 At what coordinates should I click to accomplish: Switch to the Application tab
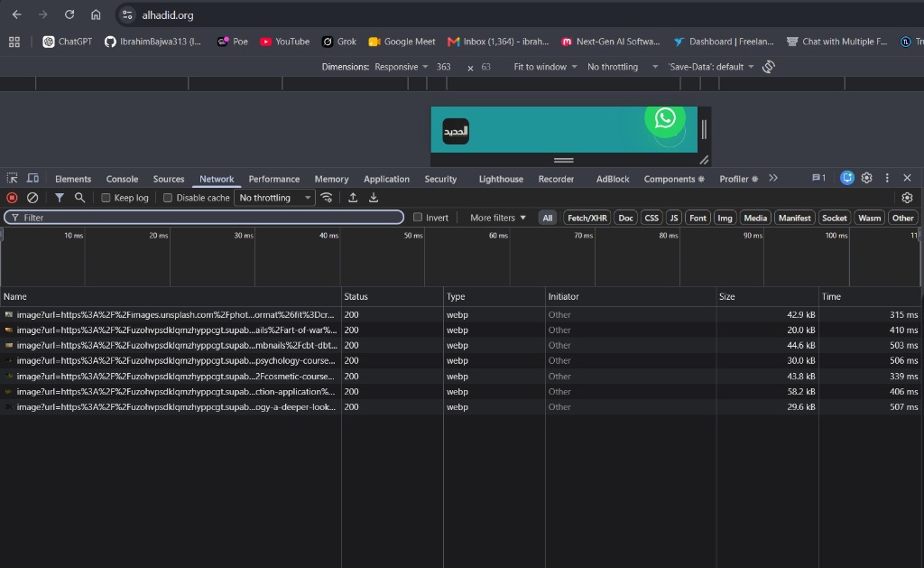tap(386, 179)
